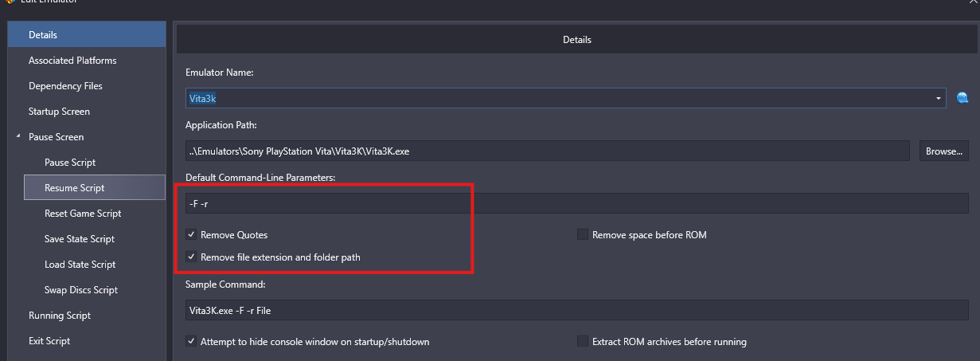Click the Application Path label
980x361 pixels.
(221, 125)
